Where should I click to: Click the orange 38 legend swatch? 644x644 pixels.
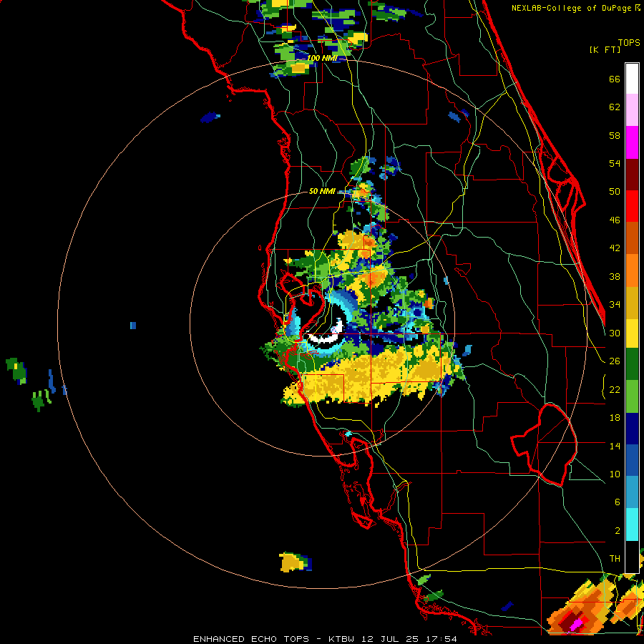pyautogui.click(x=632, y=270)
